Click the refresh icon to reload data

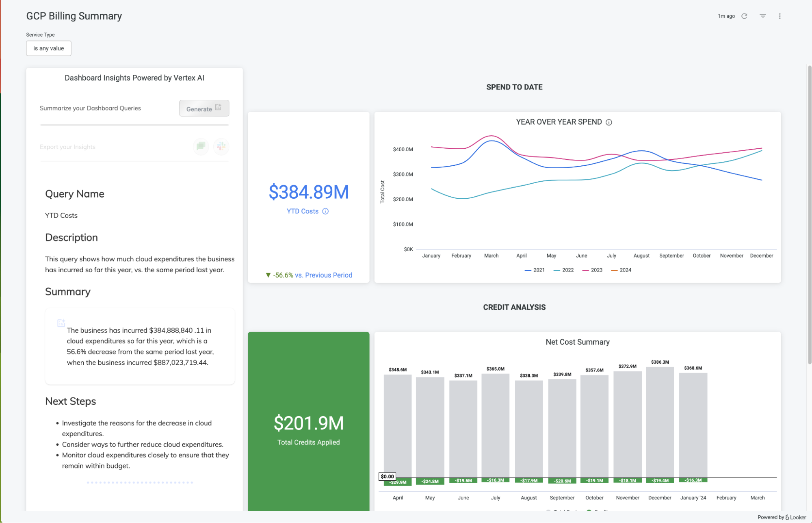point(746,16)
